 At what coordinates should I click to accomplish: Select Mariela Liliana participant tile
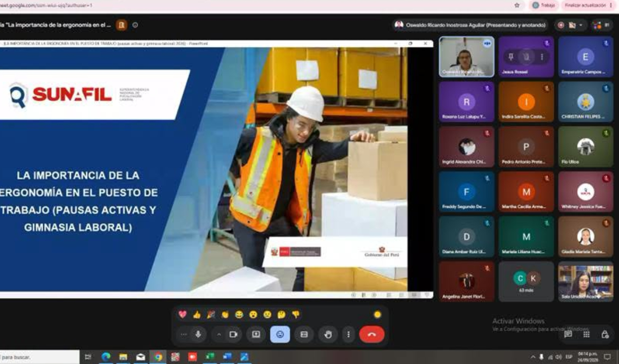(x=526, y=237)
